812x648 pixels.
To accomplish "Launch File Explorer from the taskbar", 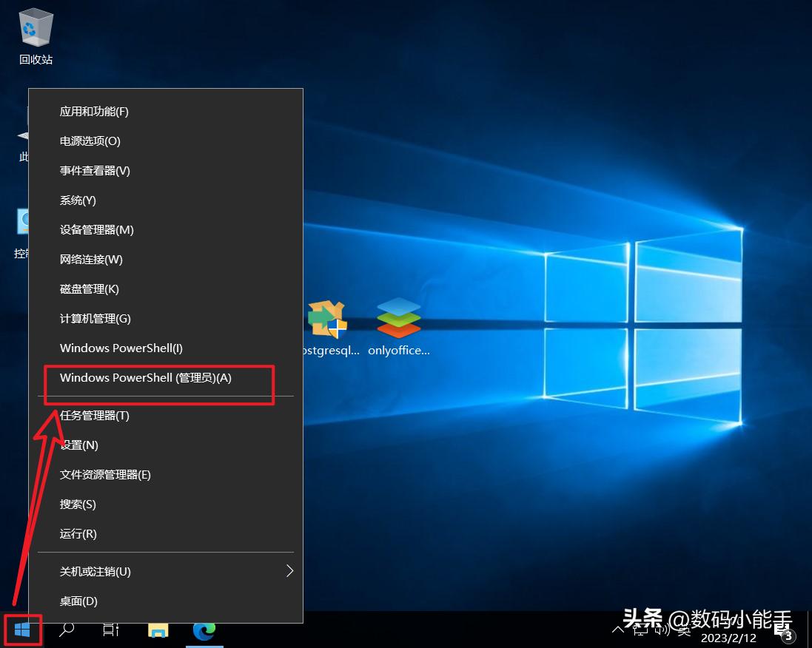I will (x=158, y=630).
